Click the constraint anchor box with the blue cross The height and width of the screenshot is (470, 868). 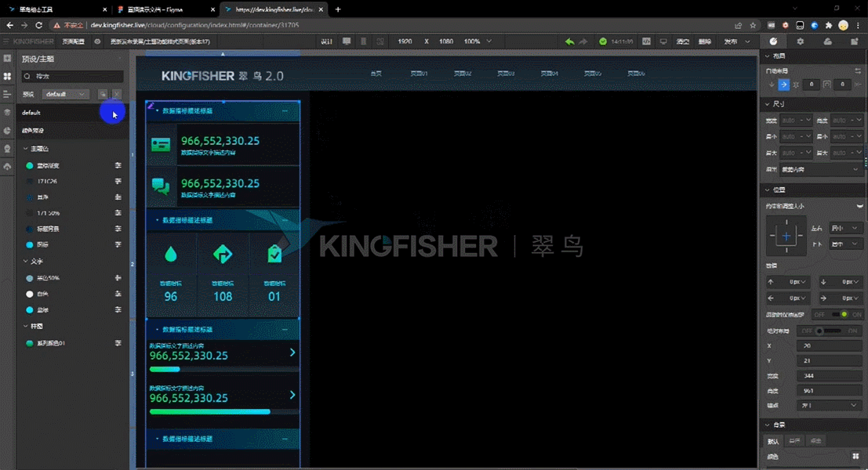tap(786, 236)
